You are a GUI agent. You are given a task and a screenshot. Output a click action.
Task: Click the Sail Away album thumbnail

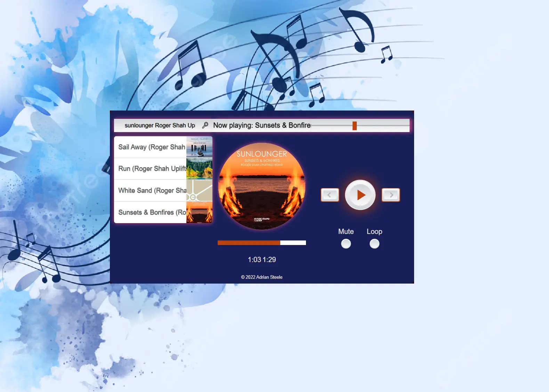click(199, 147)
